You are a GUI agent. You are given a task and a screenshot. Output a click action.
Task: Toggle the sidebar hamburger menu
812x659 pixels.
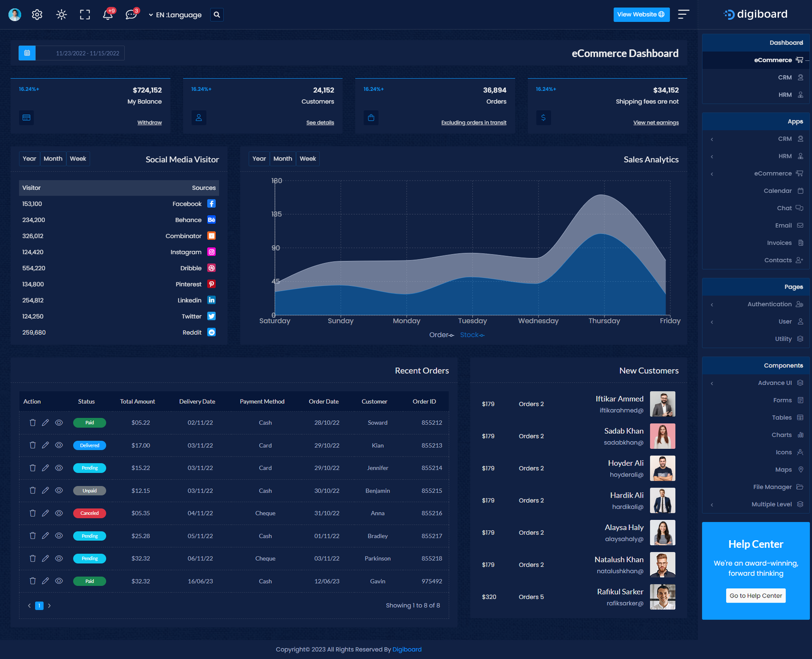tap(684, 15)
